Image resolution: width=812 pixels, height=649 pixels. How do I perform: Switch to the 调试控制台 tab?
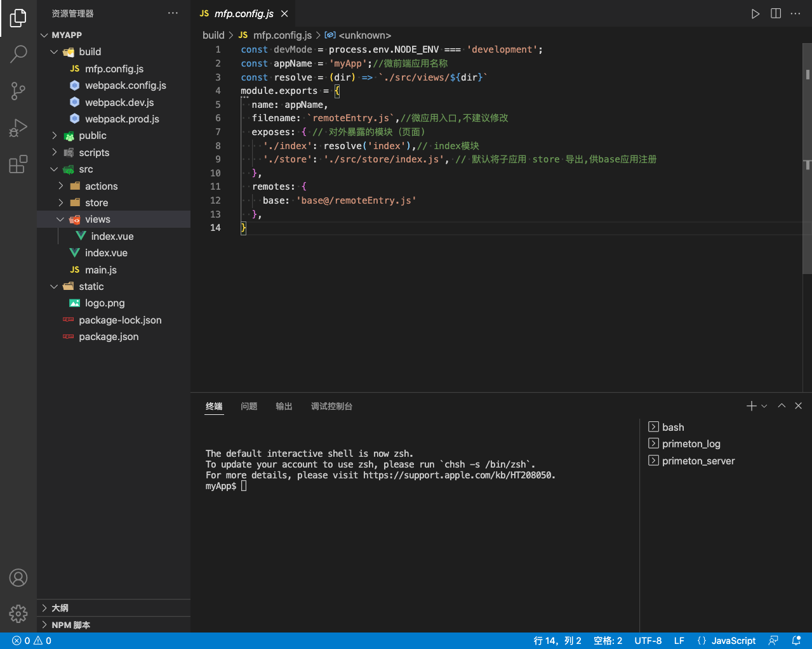point(331,407)
